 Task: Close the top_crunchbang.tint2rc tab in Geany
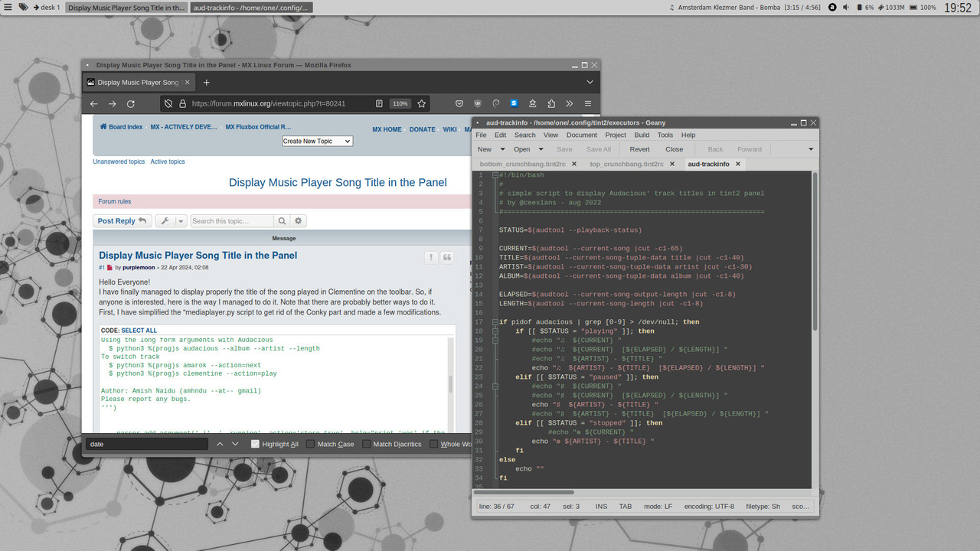(x=671, y=164)
